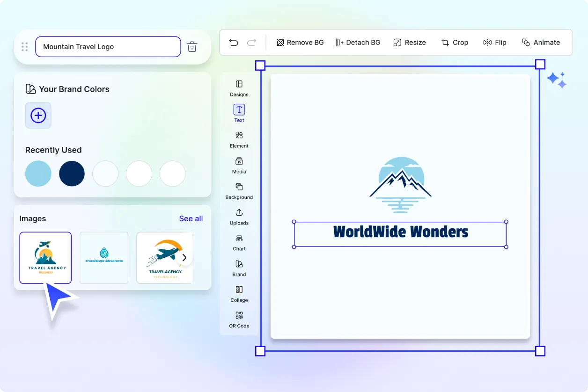Click the AI sparkle stars icon

click(x=557, y=80)
